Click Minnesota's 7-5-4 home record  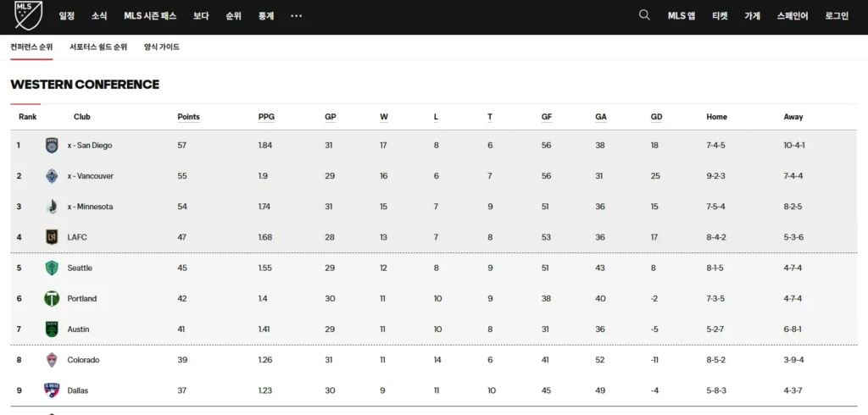coord(715,207)
